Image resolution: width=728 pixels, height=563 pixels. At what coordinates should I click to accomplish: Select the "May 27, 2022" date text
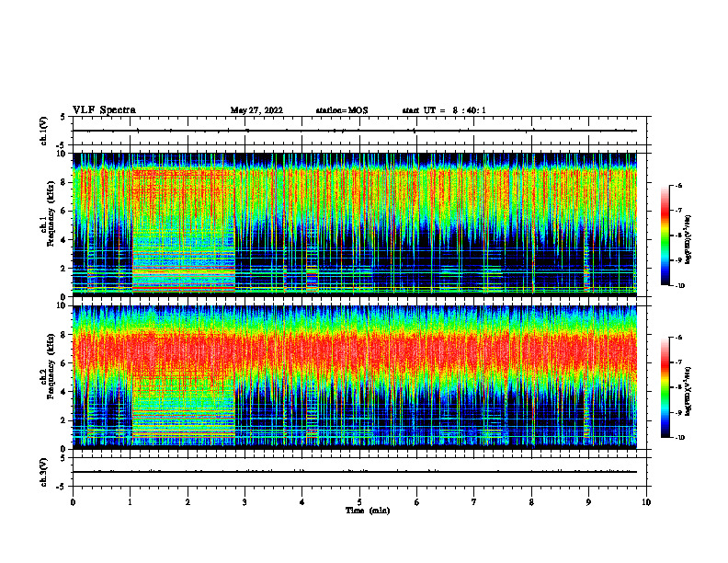click(x=256, y=110)
